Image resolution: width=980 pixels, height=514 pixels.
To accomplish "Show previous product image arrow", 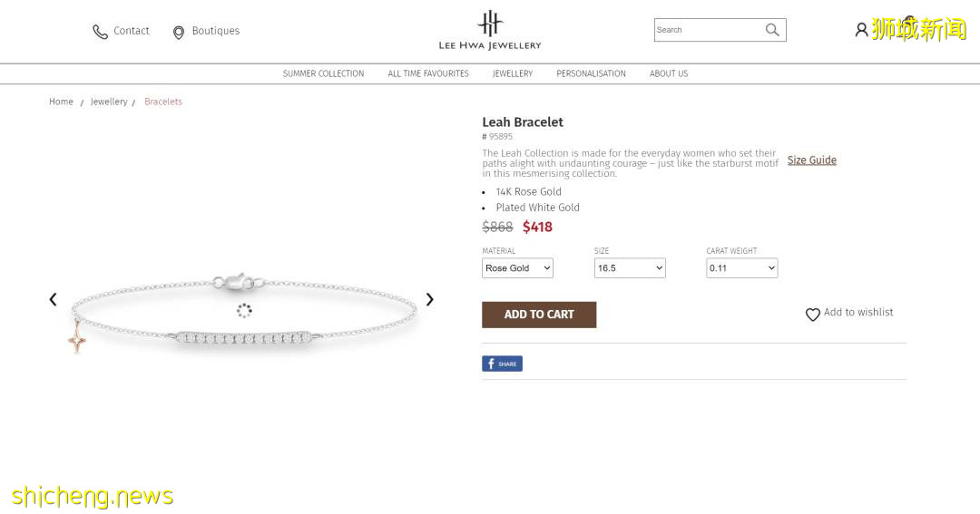I will [53, 299].
